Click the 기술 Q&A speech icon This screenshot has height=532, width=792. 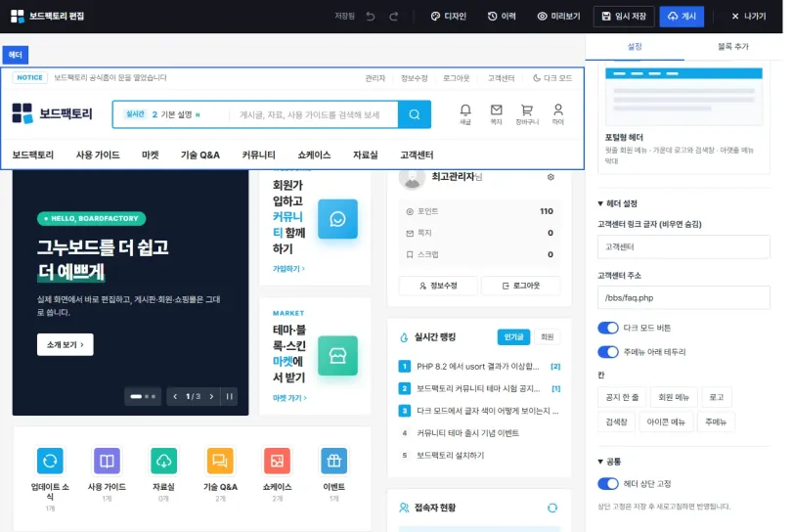point(220,461)
